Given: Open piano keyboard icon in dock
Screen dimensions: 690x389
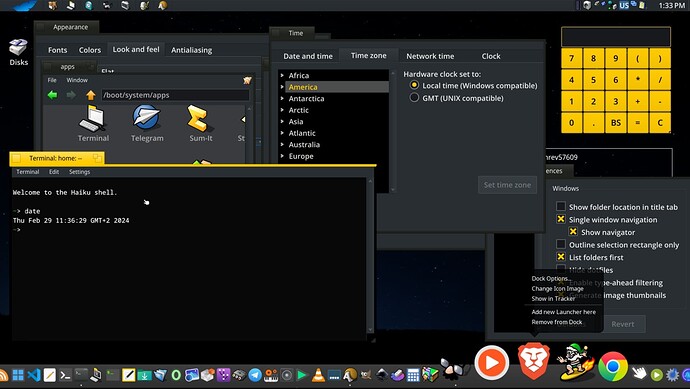Looking at the screenshot, I should pos(271,375).
